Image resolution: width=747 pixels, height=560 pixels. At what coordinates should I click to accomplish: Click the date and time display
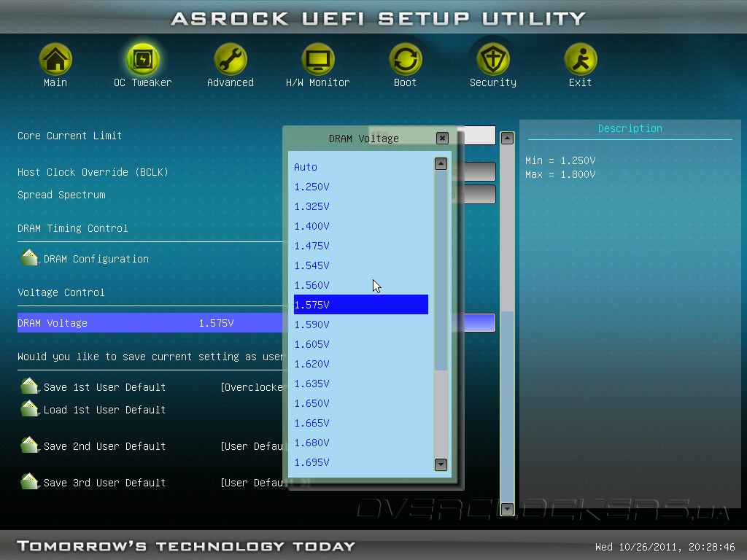665,547
